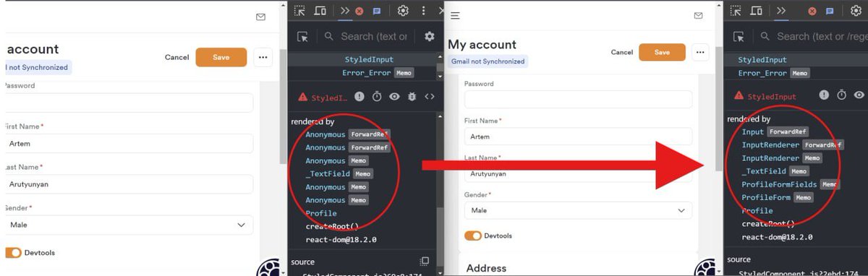This screenshot has width=868, height=276.
Task: Select _TextField Memo in left rendered-by list
Action: pos(339,174)
